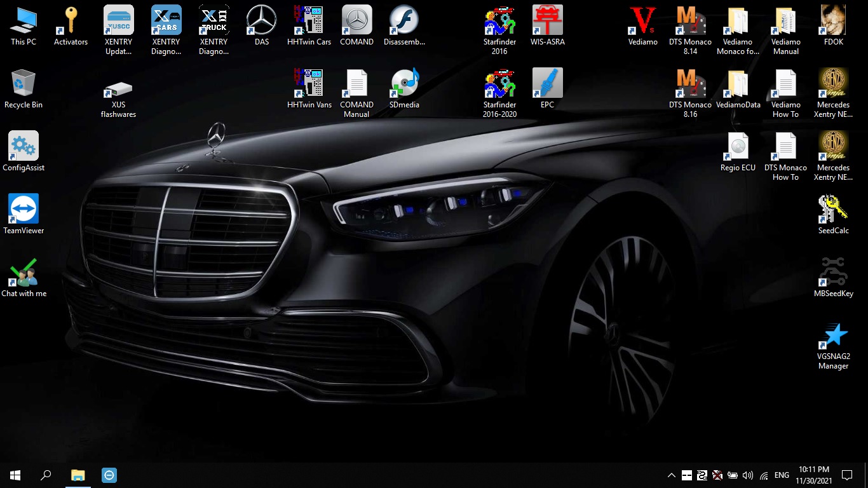Open the volume speaker control

[x=747, y=475]
